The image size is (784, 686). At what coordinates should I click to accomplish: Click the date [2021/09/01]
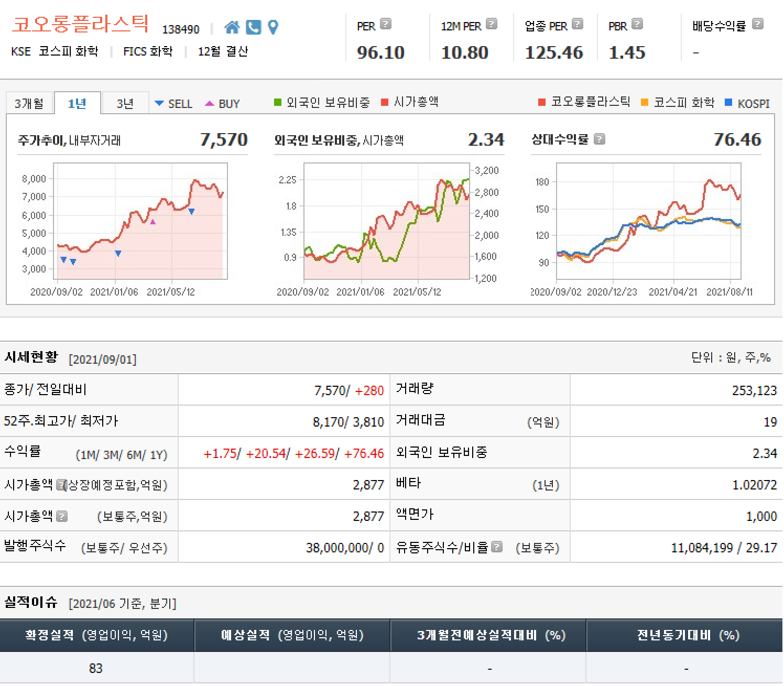[103, 360]
